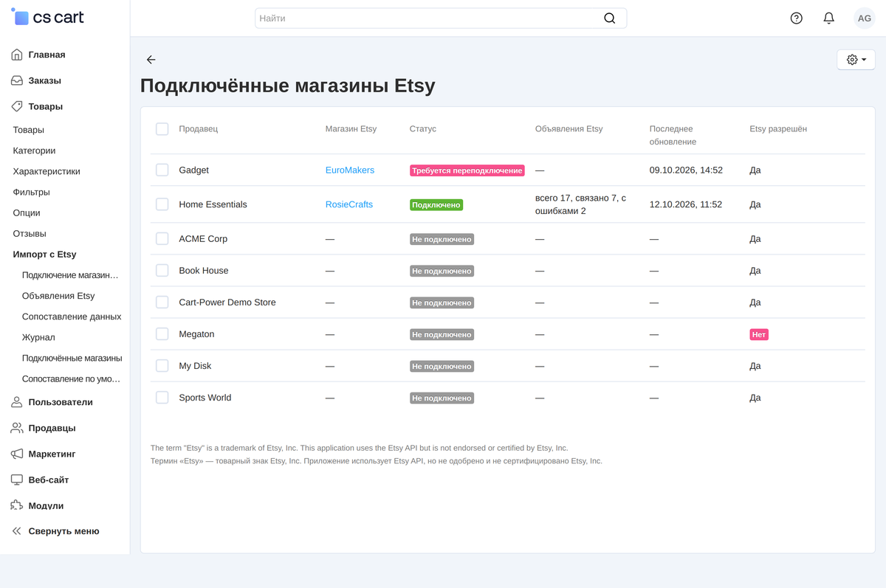Click the megaphone icon beside Маркетинг
Viewport: 886px width, 588px height.
coord(16,454)
